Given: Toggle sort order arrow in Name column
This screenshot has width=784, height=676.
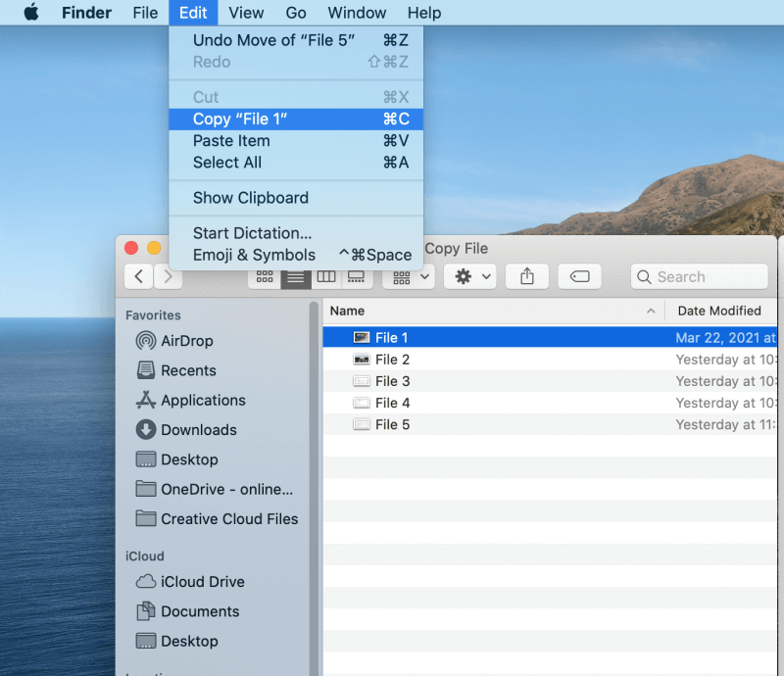Looking at the screenshot, I should point(651,312).
